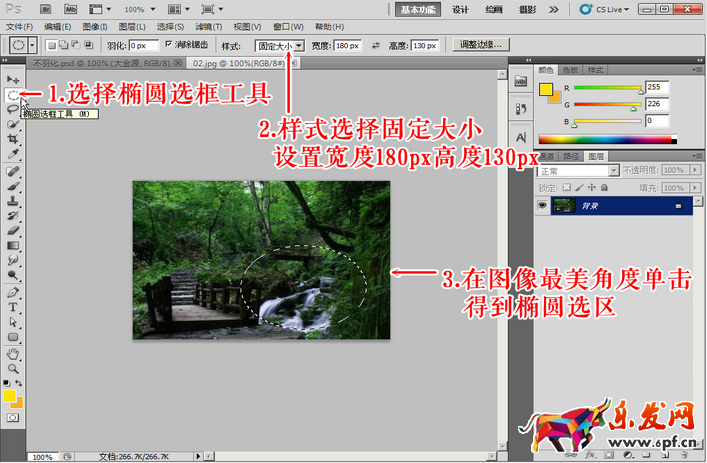The width and height of the screenshot is (707, 463).
Task: Open the 窗口(W) menu
Action: coord(289,27)
